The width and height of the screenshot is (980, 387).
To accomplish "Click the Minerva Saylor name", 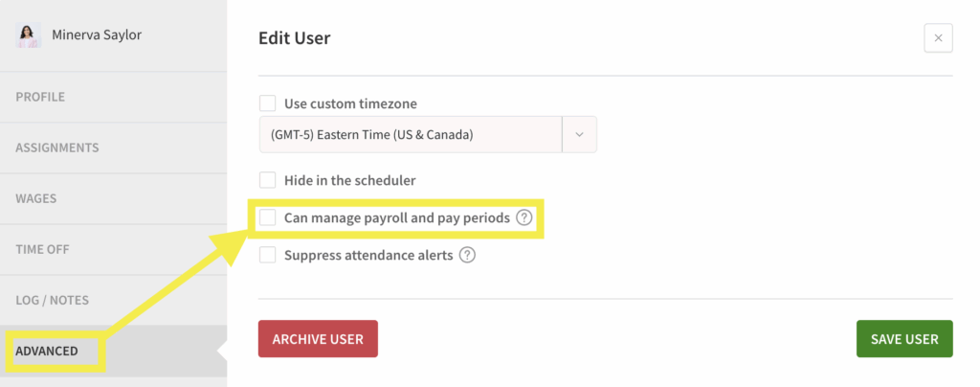I will (x=97, y=35).
